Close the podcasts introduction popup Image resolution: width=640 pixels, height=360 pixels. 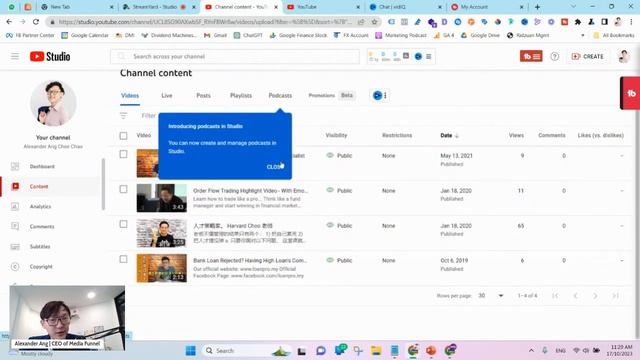point(275,167)
